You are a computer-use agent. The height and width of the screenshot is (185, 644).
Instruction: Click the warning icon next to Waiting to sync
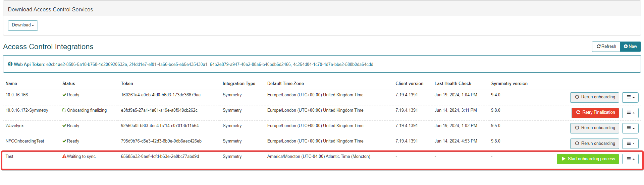click(x=64, y=157)
